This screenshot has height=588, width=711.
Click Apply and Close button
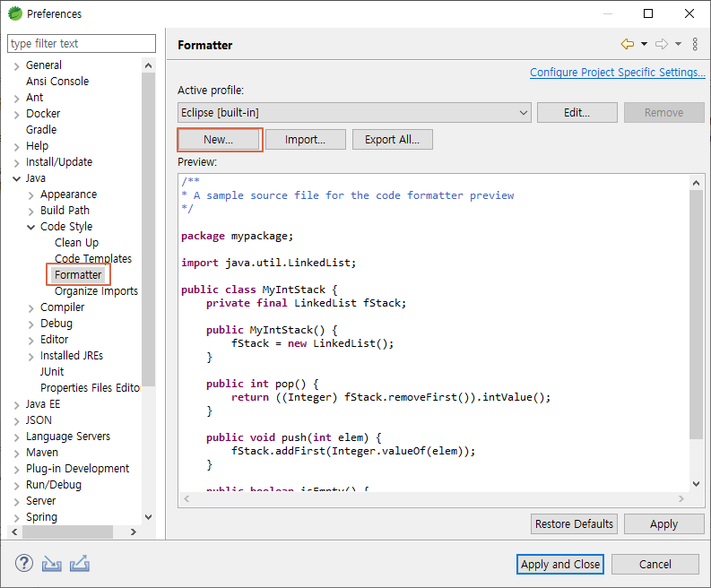point(560,565)
